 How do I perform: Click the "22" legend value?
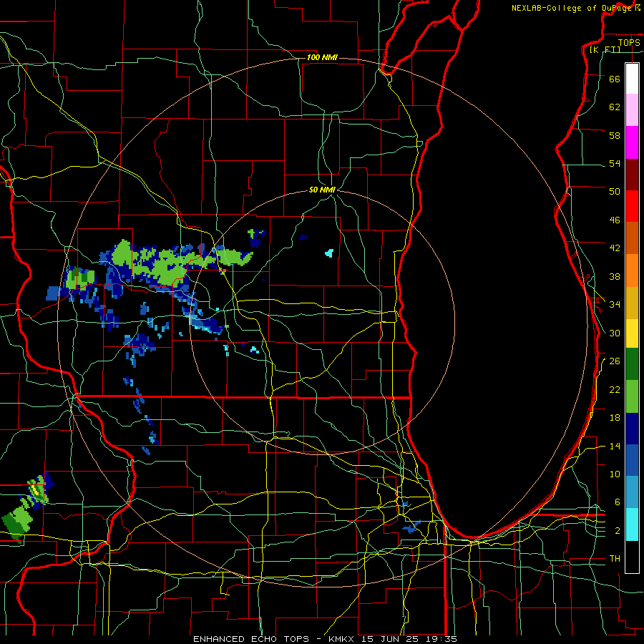point(615,389)
